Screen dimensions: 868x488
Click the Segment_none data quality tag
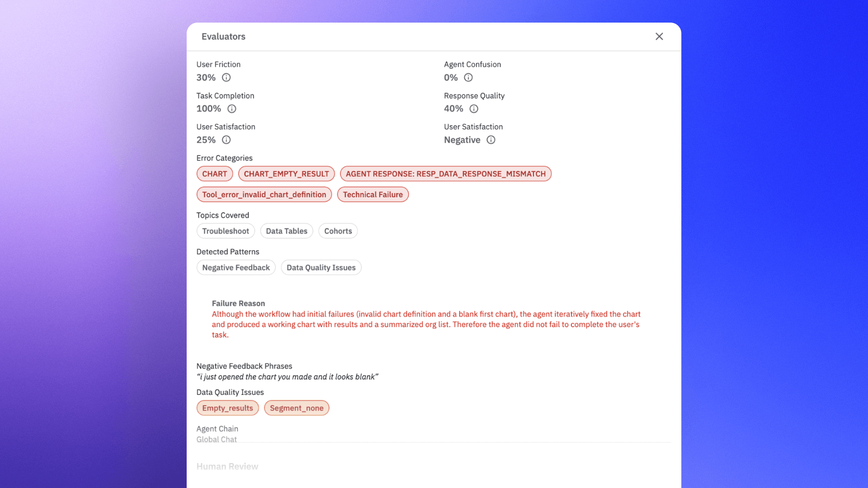pyautogui.click(x=297, y=408)
